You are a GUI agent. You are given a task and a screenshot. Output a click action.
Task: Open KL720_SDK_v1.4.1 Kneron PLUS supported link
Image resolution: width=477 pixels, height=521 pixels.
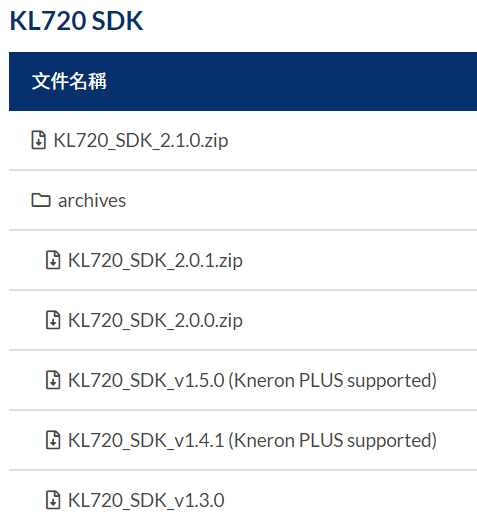[x=252, y=441]
